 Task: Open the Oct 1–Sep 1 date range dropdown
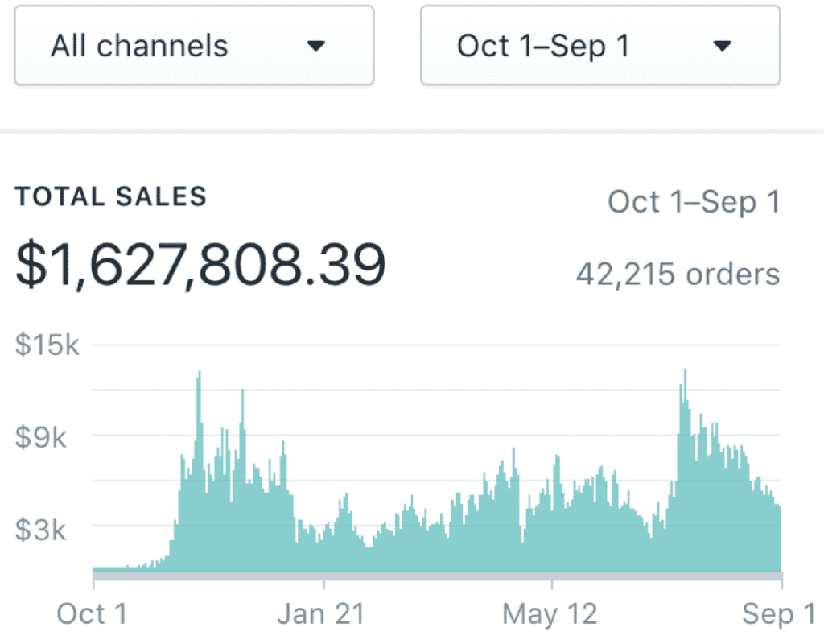coord(600,45)
